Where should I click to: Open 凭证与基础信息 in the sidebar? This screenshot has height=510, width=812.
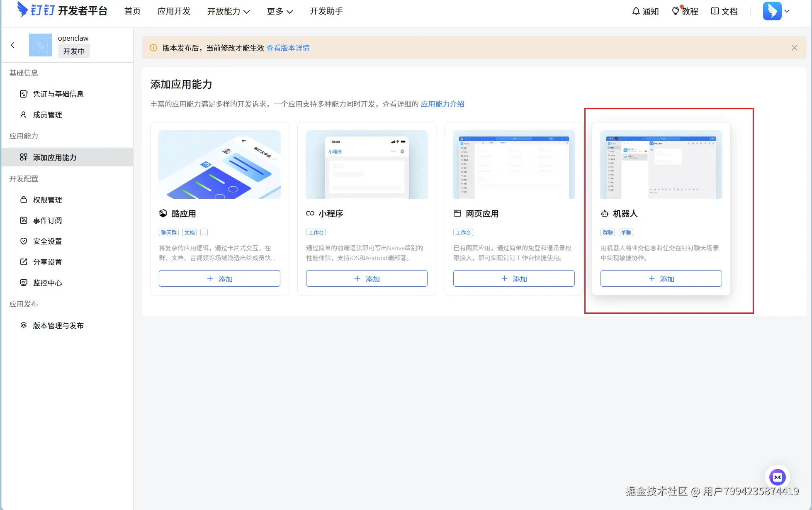[x=58, y=94]
